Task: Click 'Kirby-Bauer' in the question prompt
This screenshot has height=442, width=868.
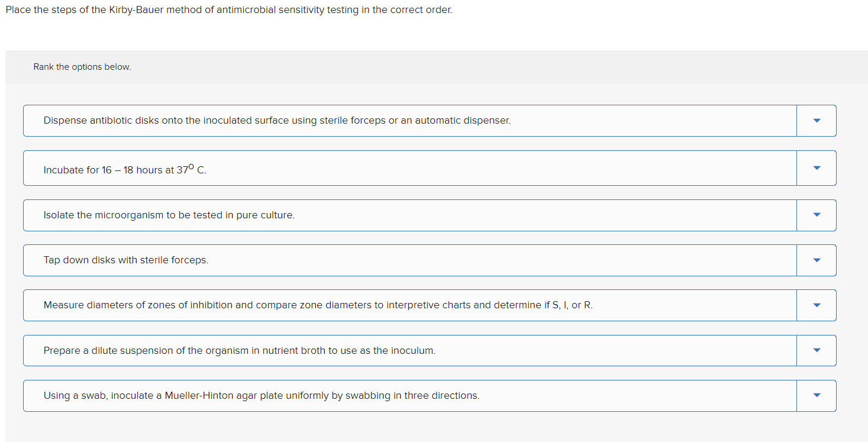Action: click(x=134, y=11)
